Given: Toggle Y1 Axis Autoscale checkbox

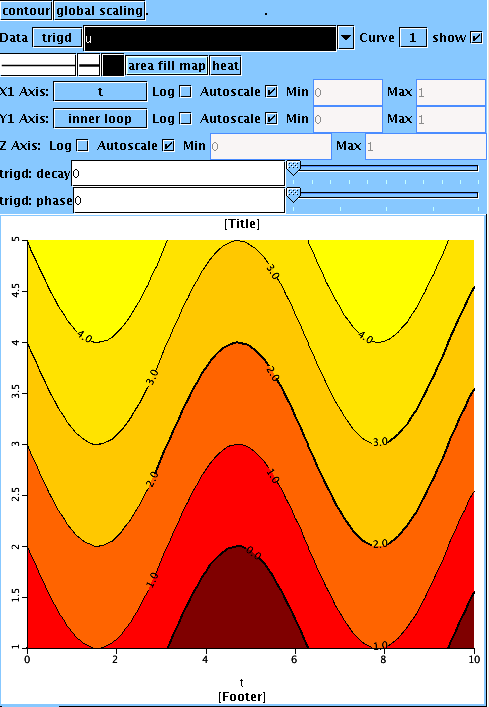Looking at the screenshot, I should [x=271, y=119].
